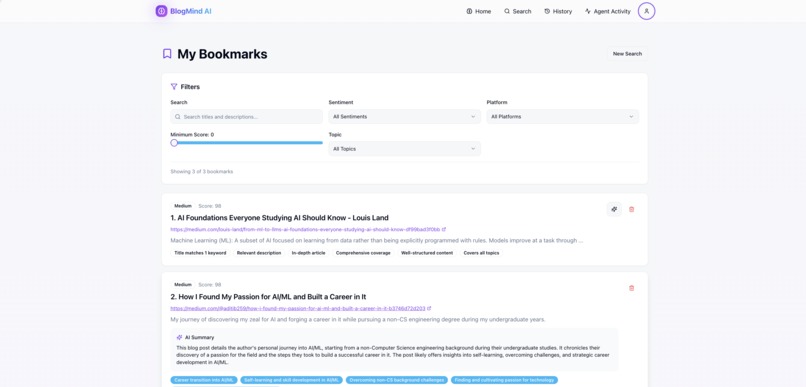Click the magnifier icon in search field
The height and width of the screenshot is (387, 806).
[x=177, y=117]
